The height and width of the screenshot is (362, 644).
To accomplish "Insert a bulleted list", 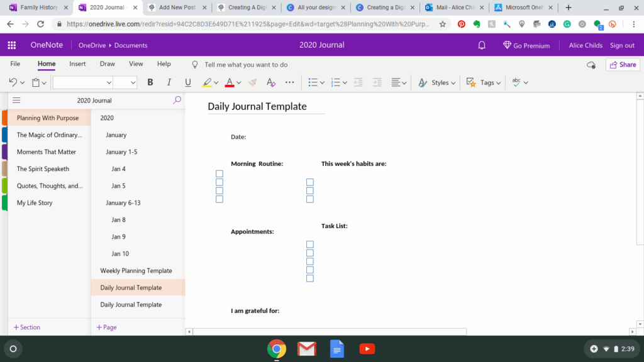I will [x=313, y=82].
